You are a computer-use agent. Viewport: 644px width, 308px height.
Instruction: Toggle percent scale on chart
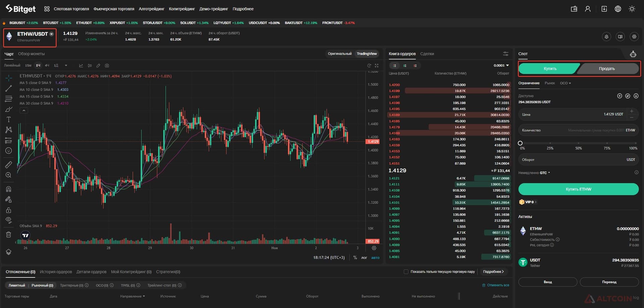pos(355,258)
